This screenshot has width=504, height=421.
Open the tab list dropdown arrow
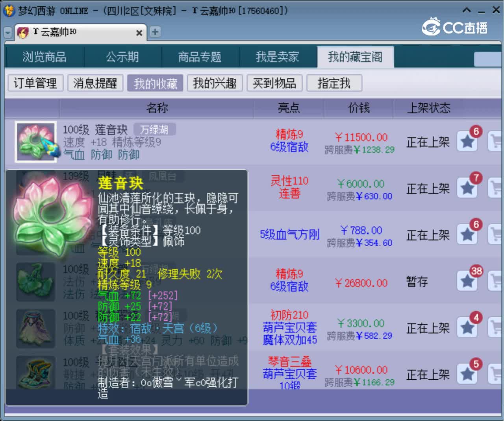point(8,32)
